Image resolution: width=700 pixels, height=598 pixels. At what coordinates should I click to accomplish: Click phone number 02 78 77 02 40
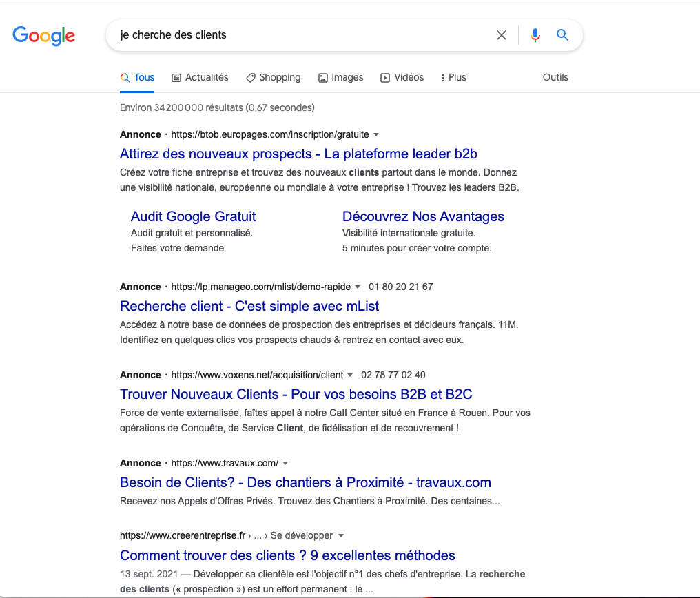click(x=393, y=375)
